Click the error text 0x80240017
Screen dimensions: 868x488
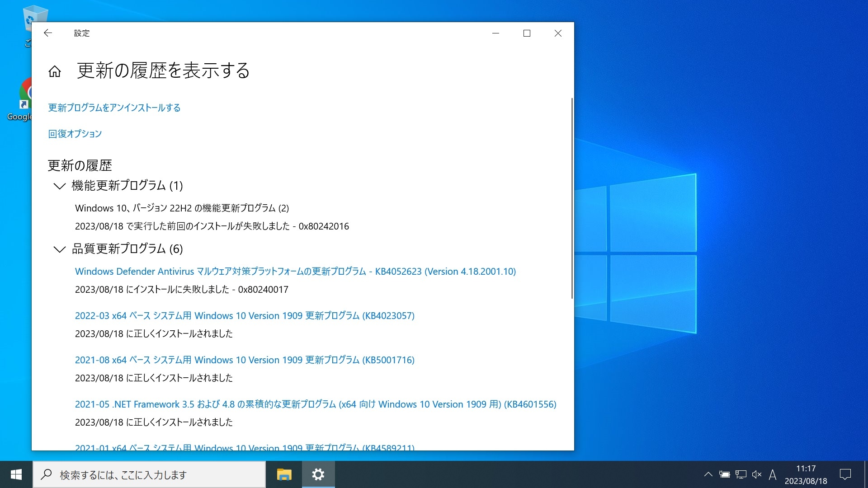point(263,290)
